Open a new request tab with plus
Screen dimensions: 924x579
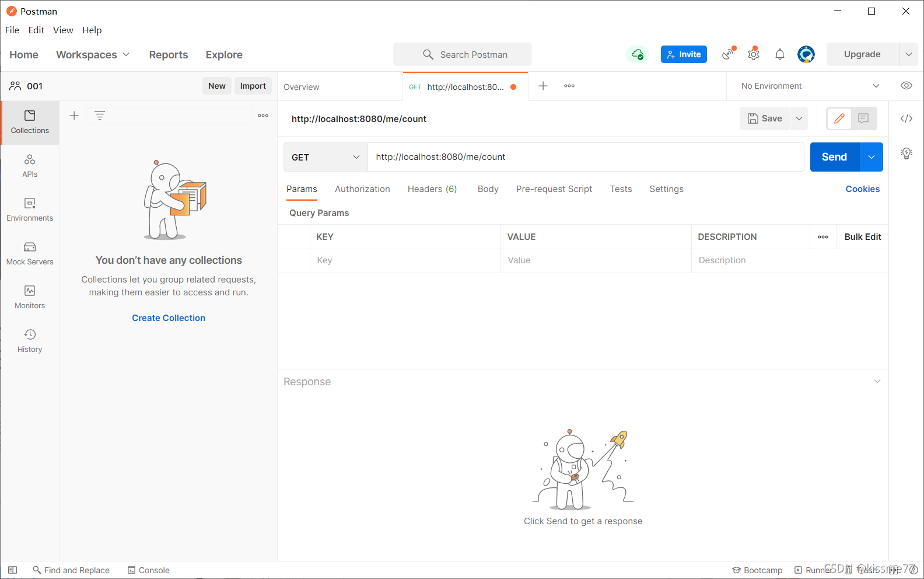coord(543,86)
